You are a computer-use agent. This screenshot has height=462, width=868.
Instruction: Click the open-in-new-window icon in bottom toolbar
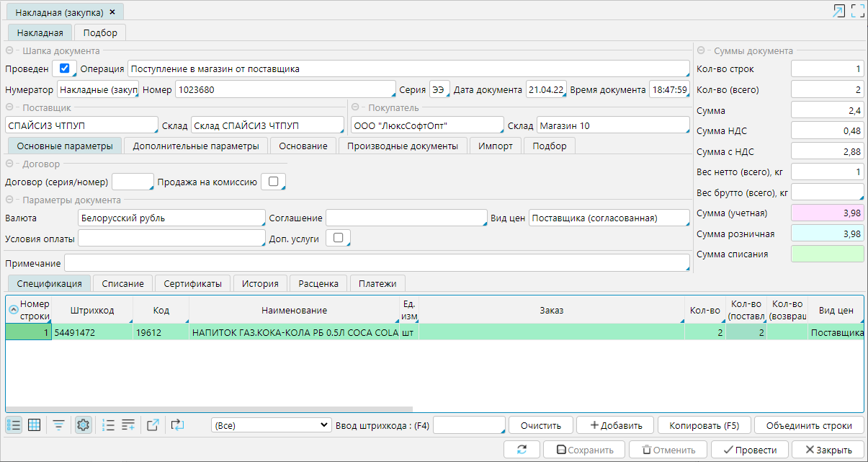coord(153,425)
